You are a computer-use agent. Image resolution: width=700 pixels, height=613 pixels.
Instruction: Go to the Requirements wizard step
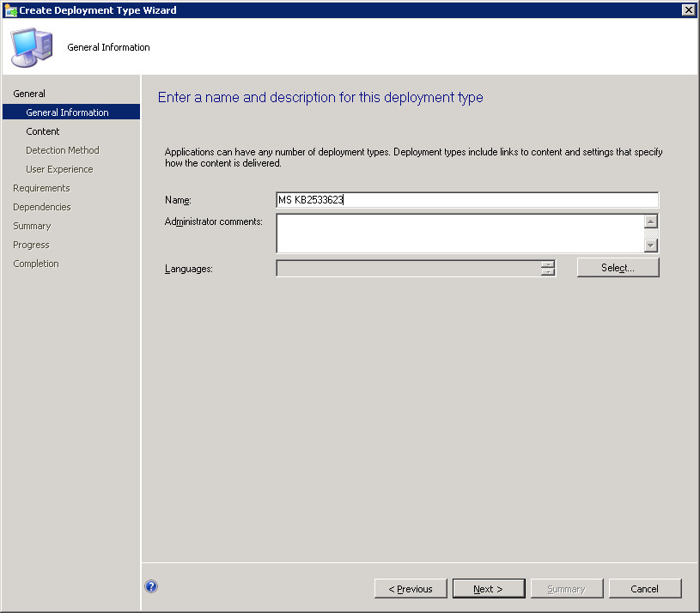click(x=41, y=188)
